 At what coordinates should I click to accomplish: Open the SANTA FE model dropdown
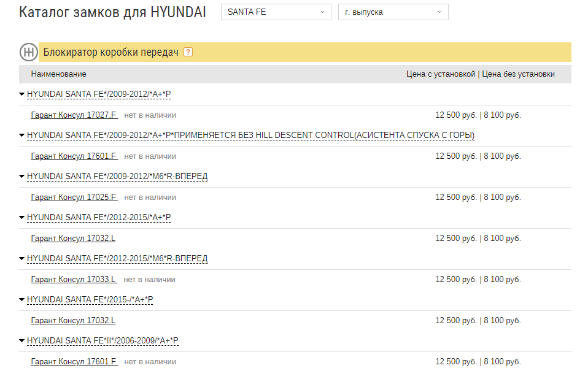point(276,12)
